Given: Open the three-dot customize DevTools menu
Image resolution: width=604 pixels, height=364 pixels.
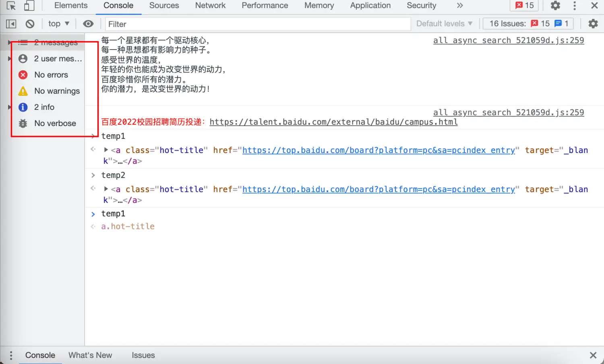Looking at the screenshot, I should tap(575, 6).
